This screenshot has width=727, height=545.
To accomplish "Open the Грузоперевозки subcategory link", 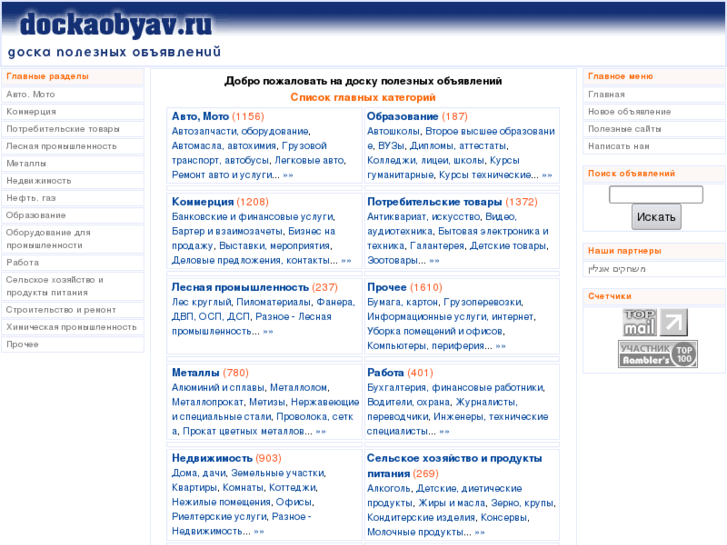I will tap(483, 302).
